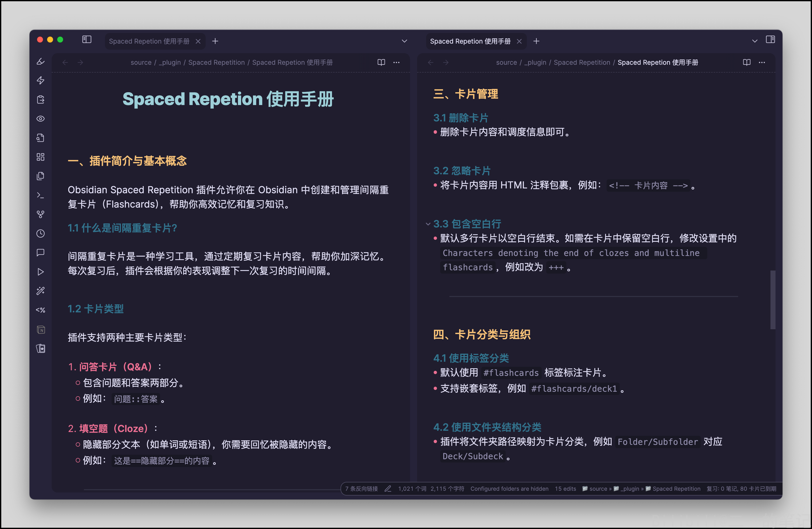Click the speech bubble ribbon icon
The height and width of the screenshot is (529, 812).
point(41,253)
